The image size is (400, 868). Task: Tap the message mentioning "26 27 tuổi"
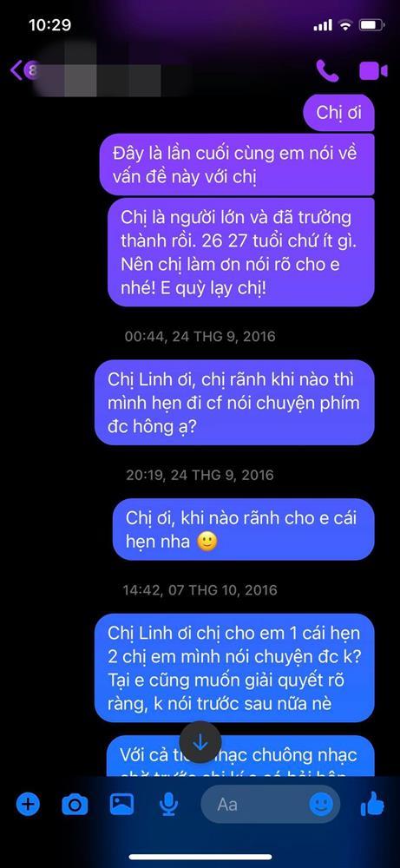240,252
